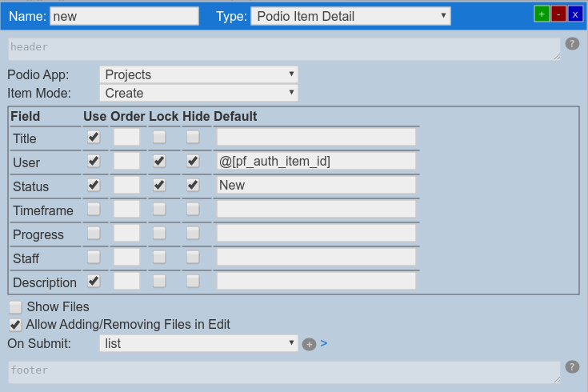Screen dimensions: 588x392
Task: Enable Show Files checkbox
Action: click(15, 307)
